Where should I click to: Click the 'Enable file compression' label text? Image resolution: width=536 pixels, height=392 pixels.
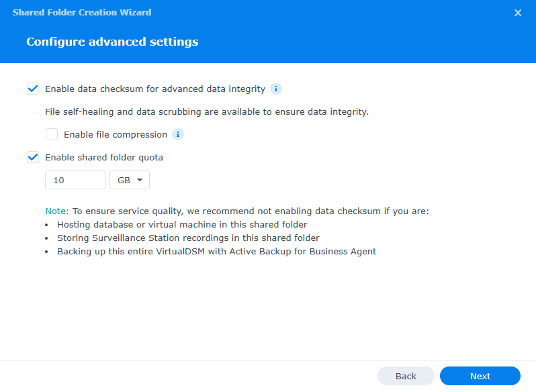pos(116,134)
